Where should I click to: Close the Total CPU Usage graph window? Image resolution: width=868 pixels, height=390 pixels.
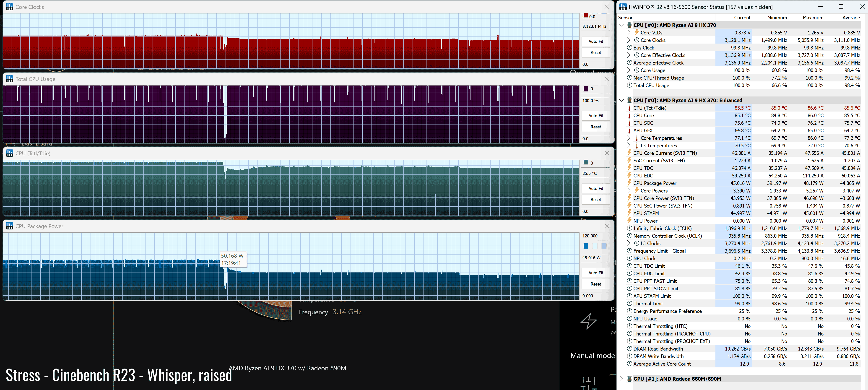coord(606,79)
